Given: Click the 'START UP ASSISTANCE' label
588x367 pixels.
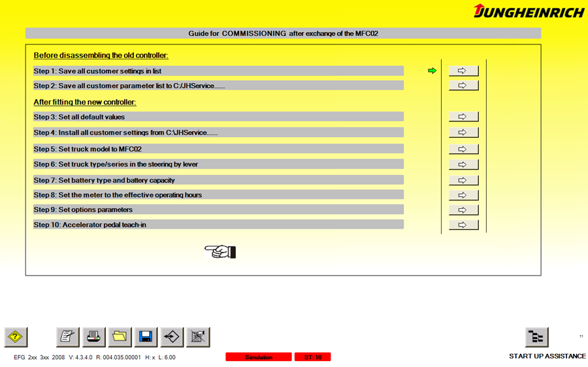Looking at the screenshot, I should click(547, 356).
